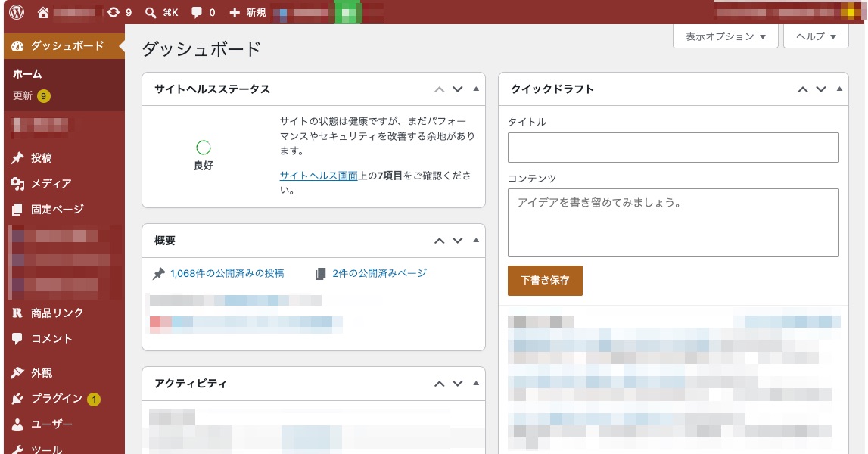Toggle the 概要 panel with its triangle
This screenshot has width=868, height=454.
[x=476, y=241]
